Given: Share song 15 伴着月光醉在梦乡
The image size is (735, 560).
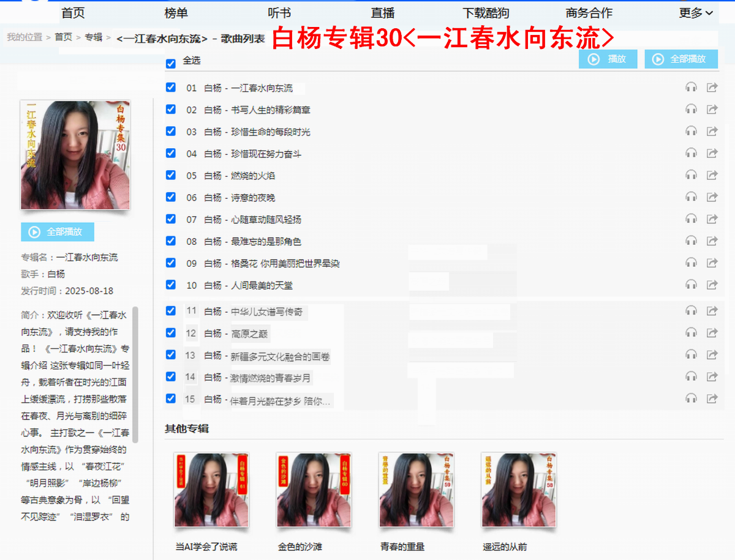Looking at the screenshot, I should tap(712, 399).
